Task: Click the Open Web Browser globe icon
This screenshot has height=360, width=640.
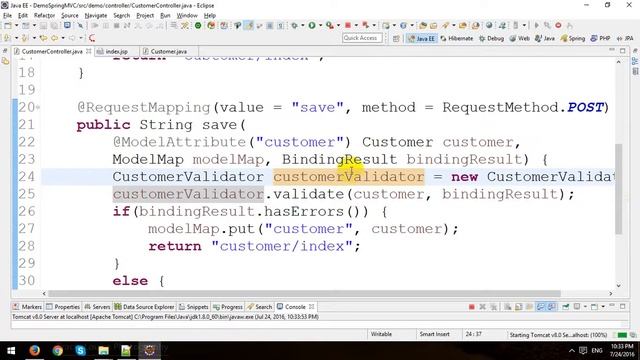Action: [x=489, y=25]
